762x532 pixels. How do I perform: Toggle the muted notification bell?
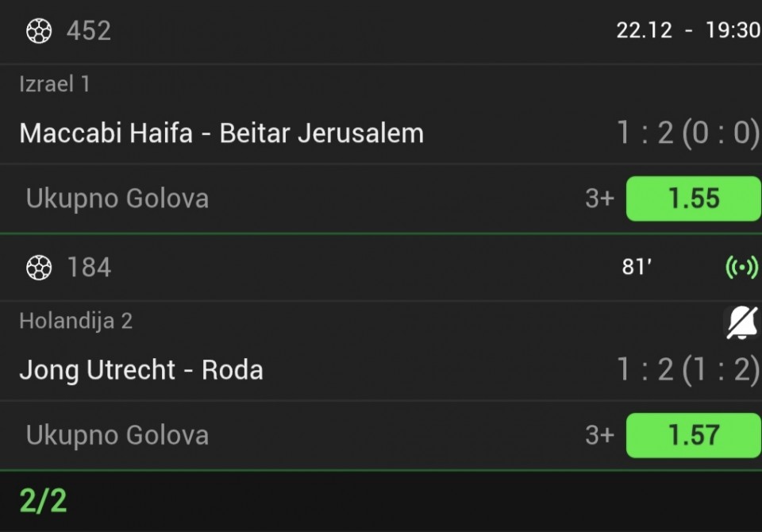[741, 322]
